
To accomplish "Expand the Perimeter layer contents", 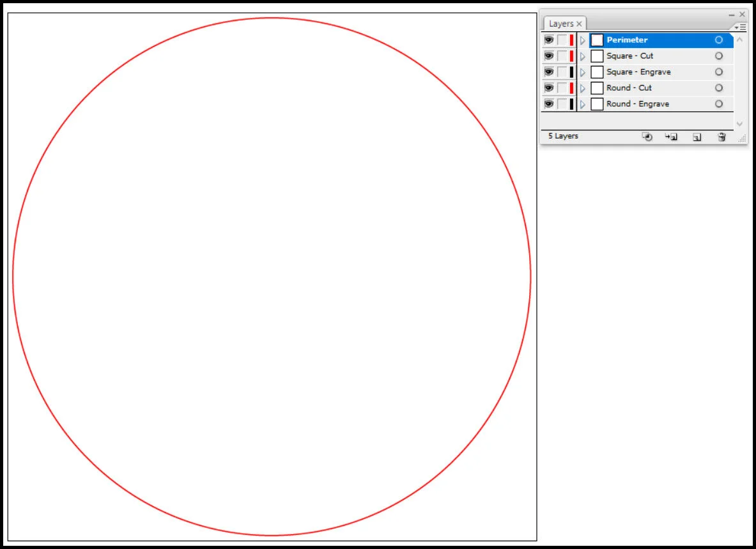I will (582, 40).
